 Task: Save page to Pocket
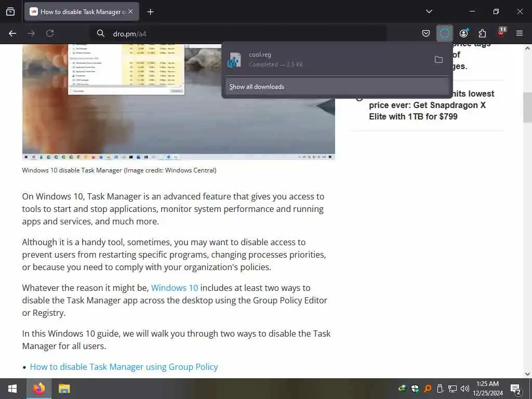[426, 33]
